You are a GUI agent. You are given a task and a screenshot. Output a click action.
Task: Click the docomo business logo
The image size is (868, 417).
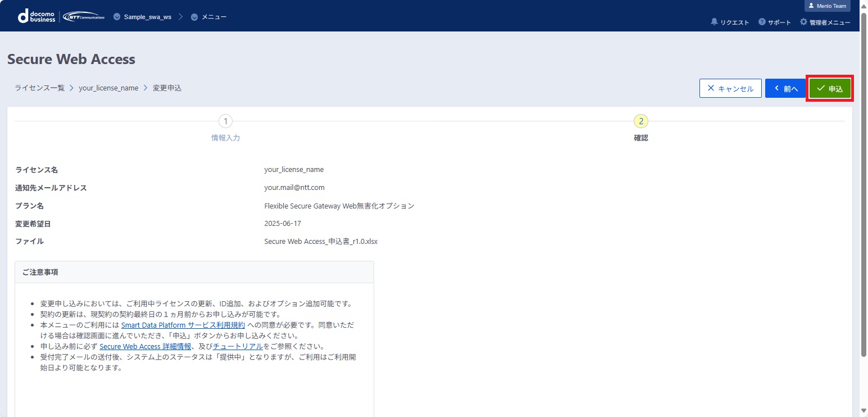point(37,16)
